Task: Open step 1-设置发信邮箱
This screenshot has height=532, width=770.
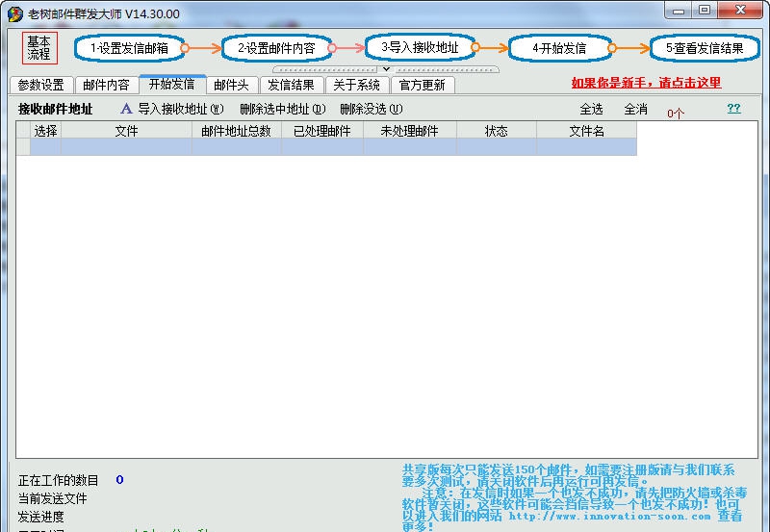Action: point(130,48)
